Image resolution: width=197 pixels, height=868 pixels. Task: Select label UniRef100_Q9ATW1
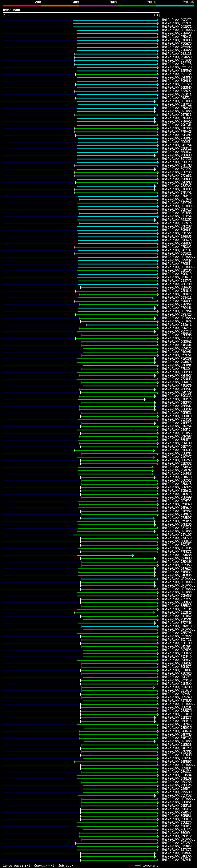(x=176, y=125)
